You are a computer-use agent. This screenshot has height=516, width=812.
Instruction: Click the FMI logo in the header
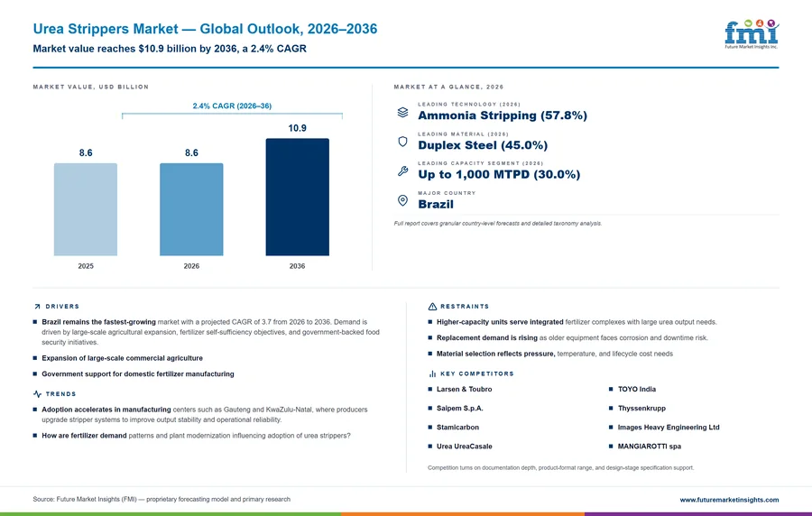tap(752, 34)
